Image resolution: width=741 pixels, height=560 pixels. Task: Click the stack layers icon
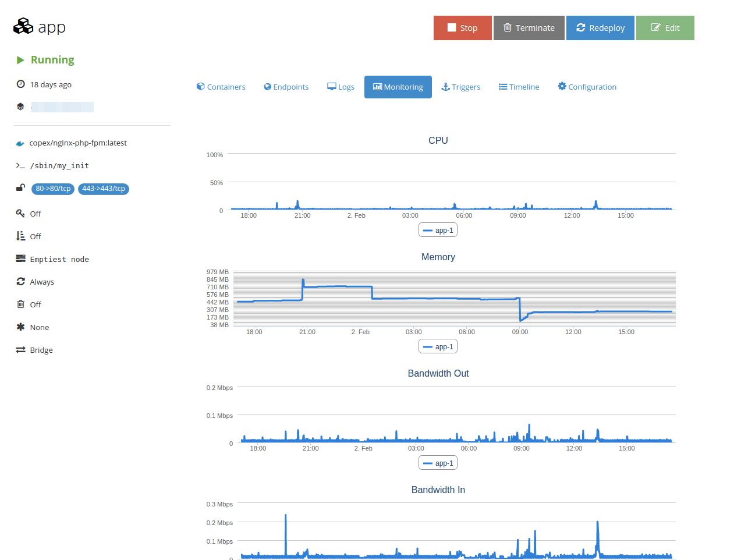coord(20,107)
